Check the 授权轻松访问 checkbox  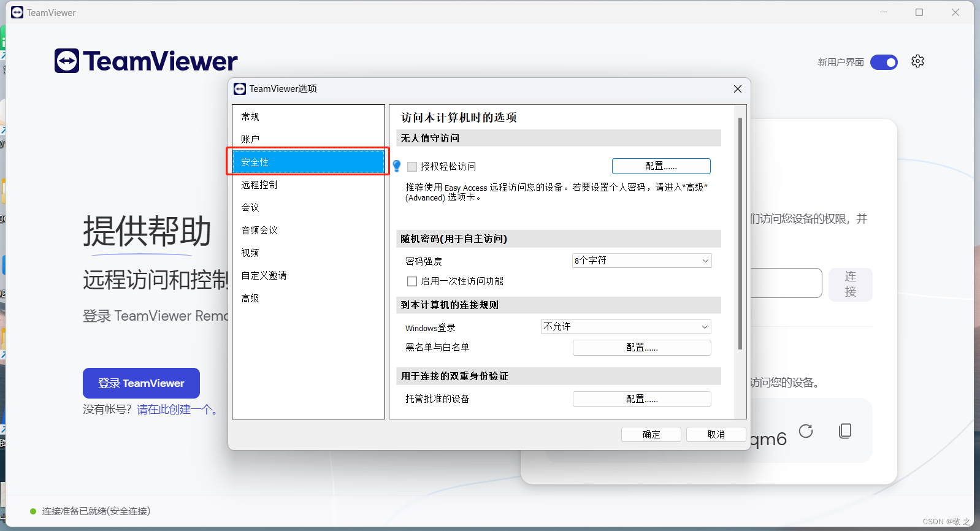point(412,167)
